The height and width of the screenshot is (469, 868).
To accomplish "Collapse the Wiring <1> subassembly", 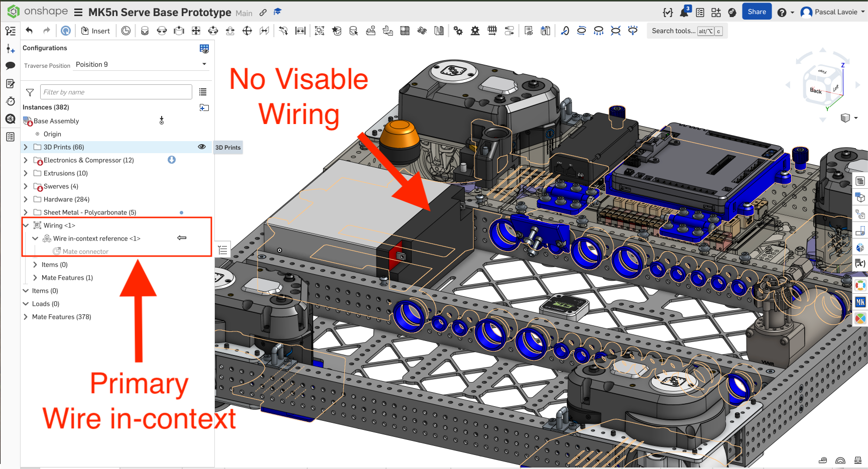I will [x=26, y=225].
